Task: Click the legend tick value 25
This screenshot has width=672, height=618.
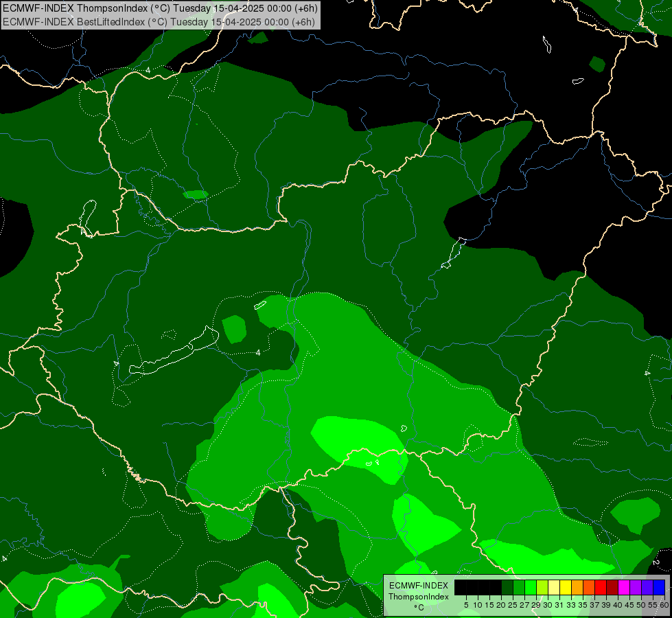Action: (x=513, y=605)
